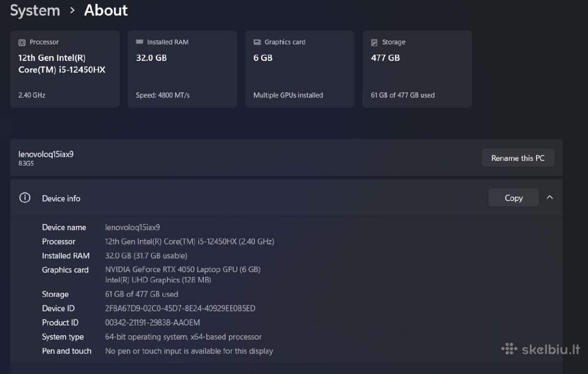The height and width of the screenshot is (374, 588).
Task: Click the Device ID value 2F8A67D9
Action: [x=180, y=308]
